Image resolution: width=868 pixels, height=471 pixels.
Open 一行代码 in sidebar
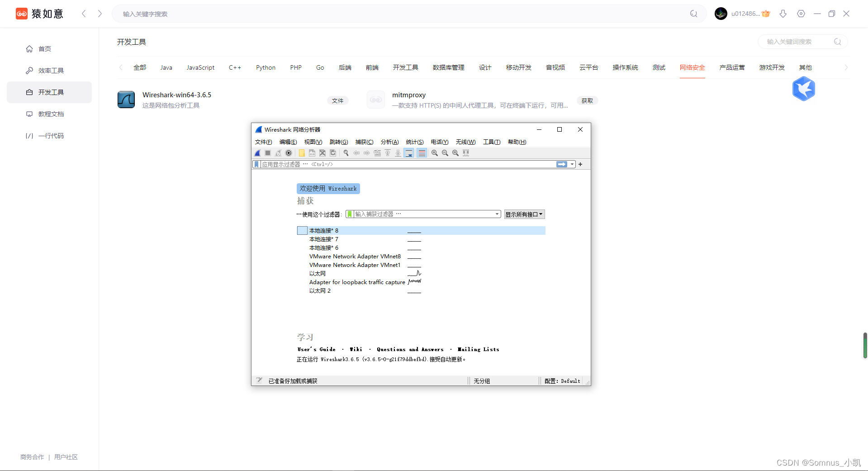(x=49, y=136)
